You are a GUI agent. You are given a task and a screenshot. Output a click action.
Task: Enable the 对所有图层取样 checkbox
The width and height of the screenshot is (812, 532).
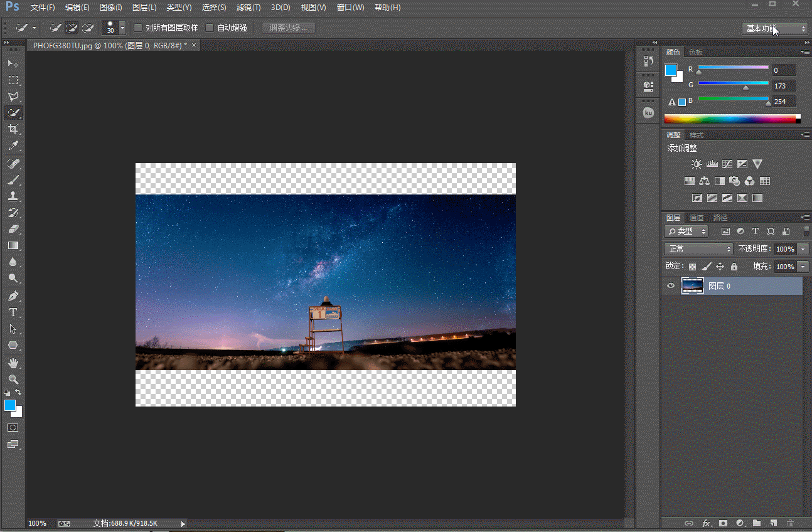tap(138, 28)
